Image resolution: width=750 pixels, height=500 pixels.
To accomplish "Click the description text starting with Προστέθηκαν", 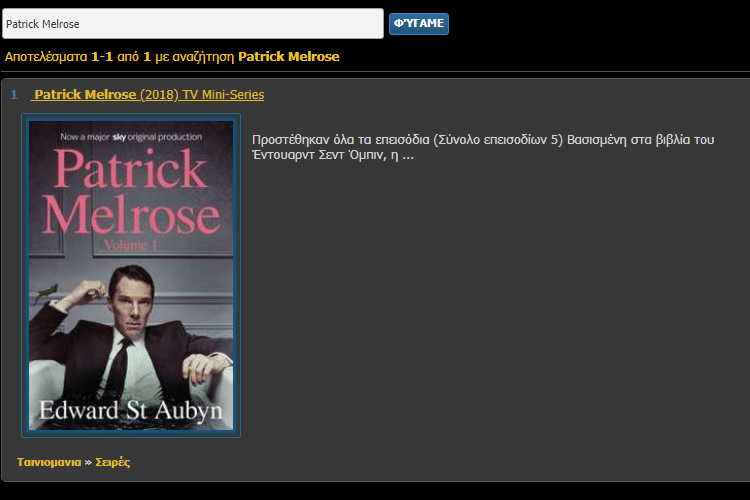I will coord(483,147).
